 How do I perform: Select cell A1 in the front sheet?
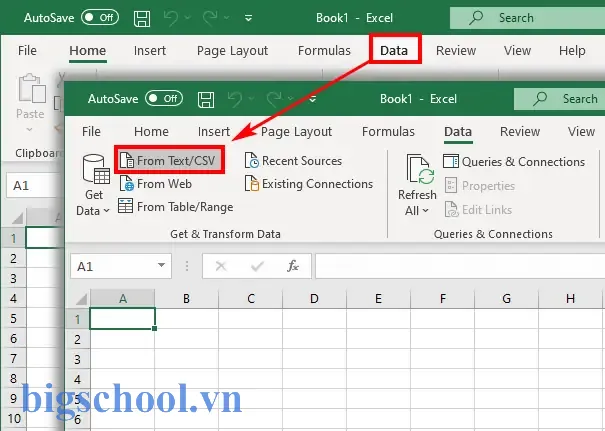[122, 318]
